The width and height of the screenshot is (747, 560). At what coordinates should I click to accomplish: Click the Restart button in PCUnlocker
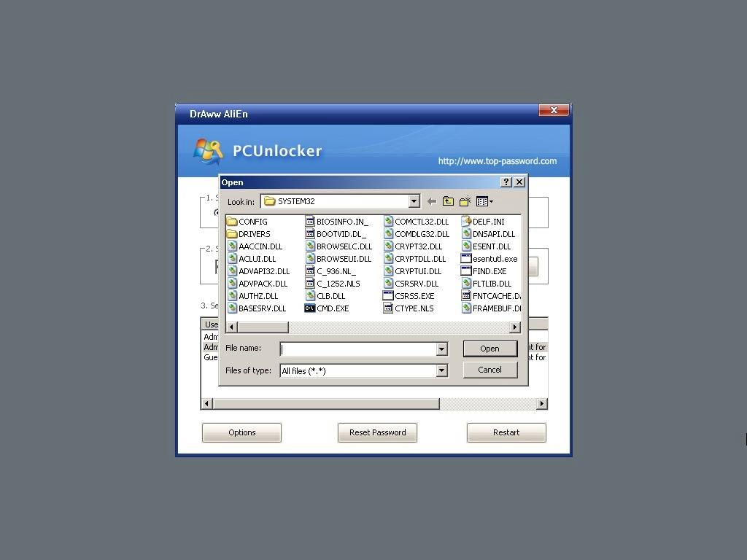tap(506, 432)
